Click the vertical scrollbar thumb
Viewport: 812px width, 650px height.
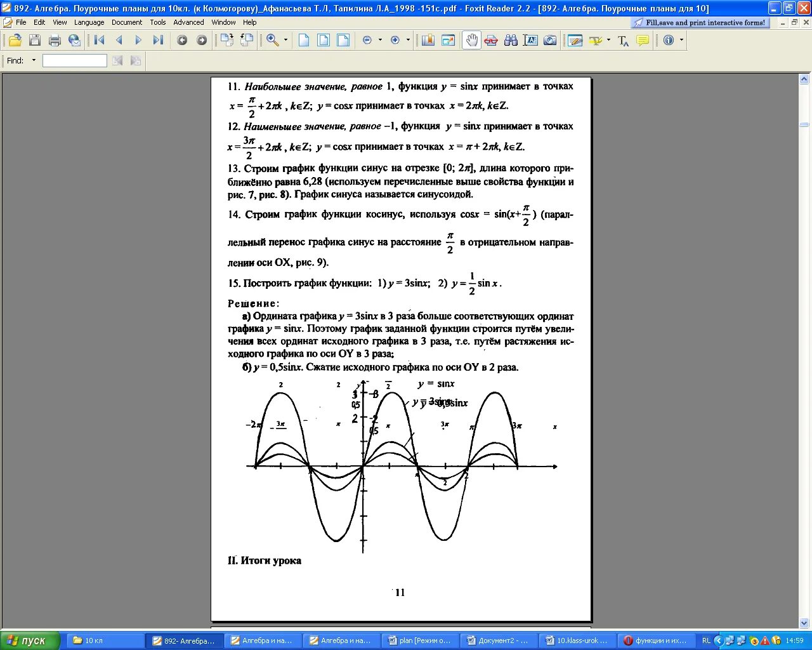(804, 124)
